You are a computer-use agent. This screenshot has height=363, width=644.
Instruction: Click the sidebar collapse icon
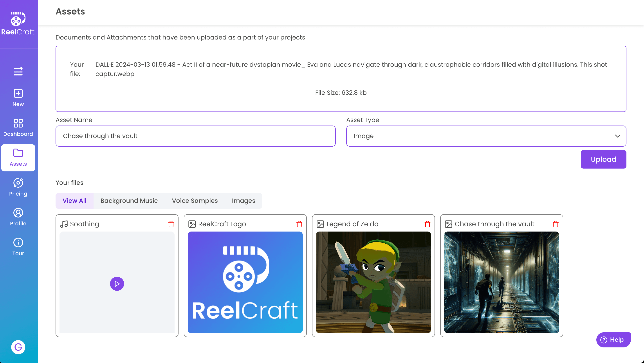[x=18, y=72]
